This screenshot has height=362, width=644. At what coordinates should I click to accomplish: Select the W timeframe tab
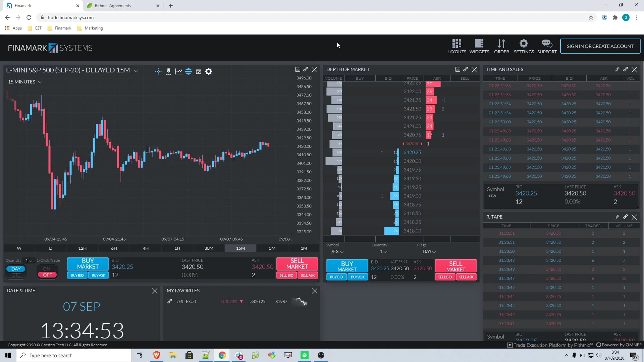pyautogui.click(x=19, y=248)
